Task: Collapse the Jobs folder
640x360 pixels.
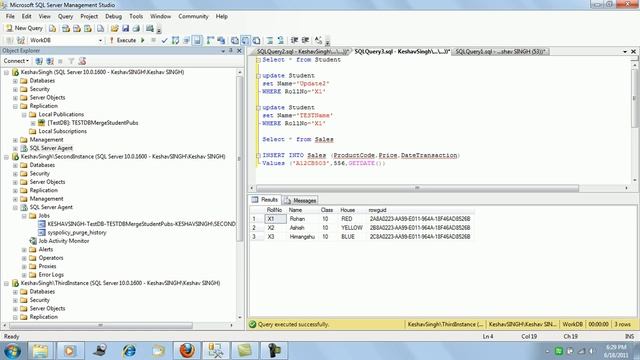Action: click(x=24, y=216)
